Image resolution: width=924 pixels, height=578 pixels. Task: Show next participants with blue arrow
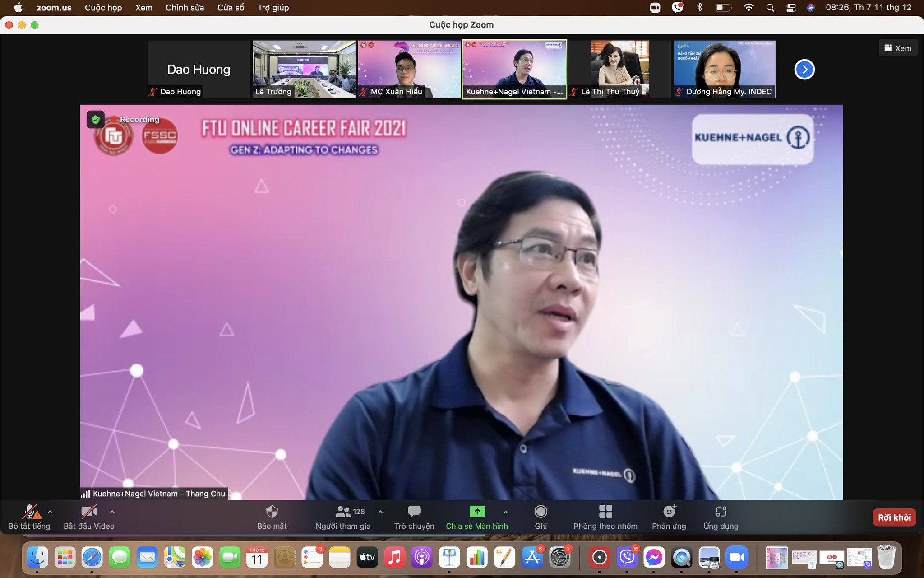tap(804, 70)
